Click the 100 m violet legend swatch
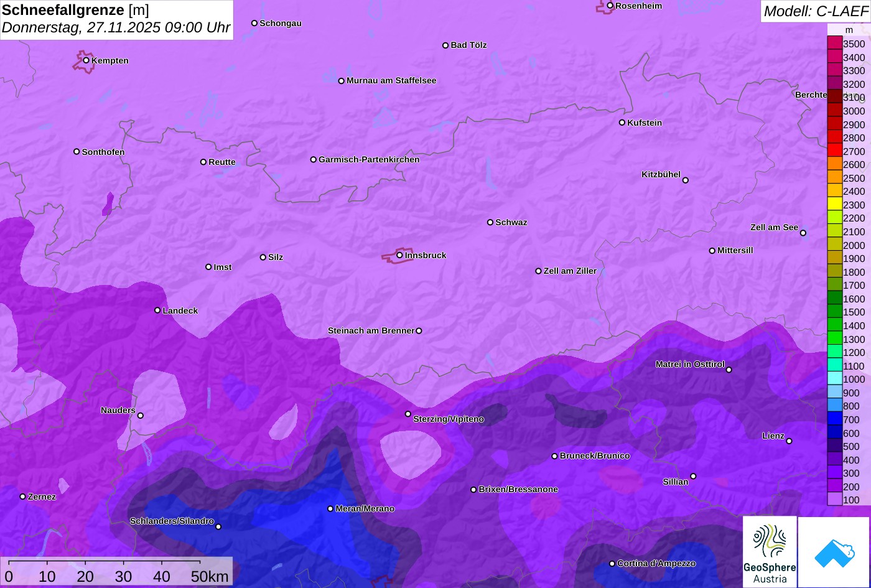 tap(834, 499)
